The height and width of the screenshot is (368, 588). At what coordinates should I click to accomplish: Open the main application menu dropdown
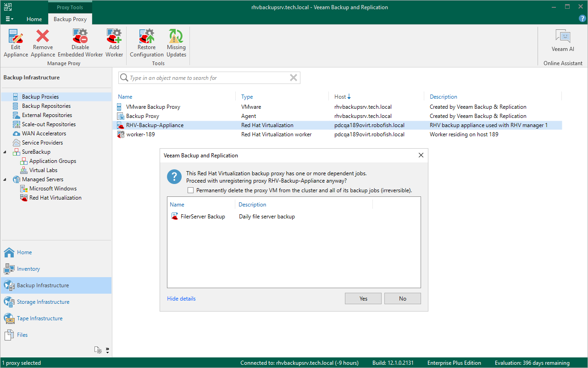(9, 19)
